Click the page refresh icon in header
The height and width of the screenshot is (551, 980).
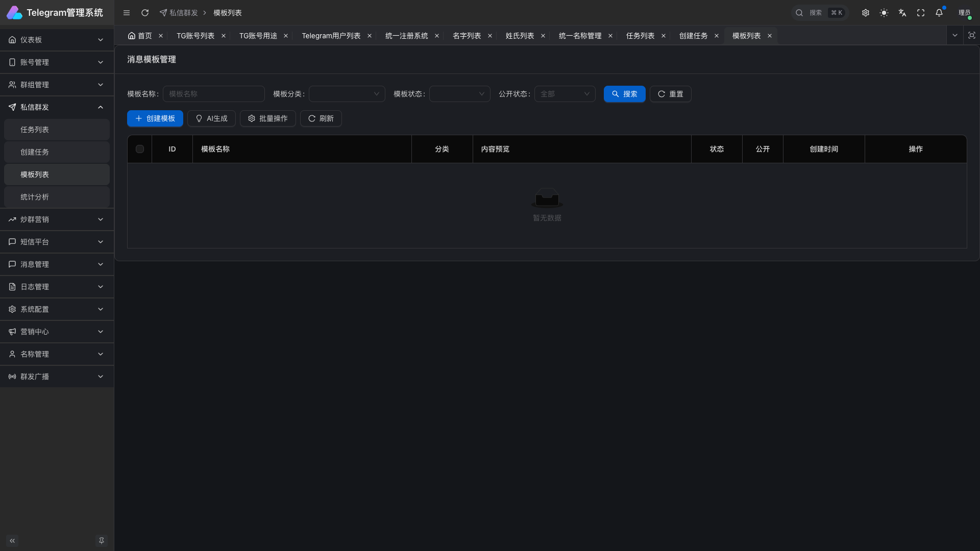pos(145,13)
